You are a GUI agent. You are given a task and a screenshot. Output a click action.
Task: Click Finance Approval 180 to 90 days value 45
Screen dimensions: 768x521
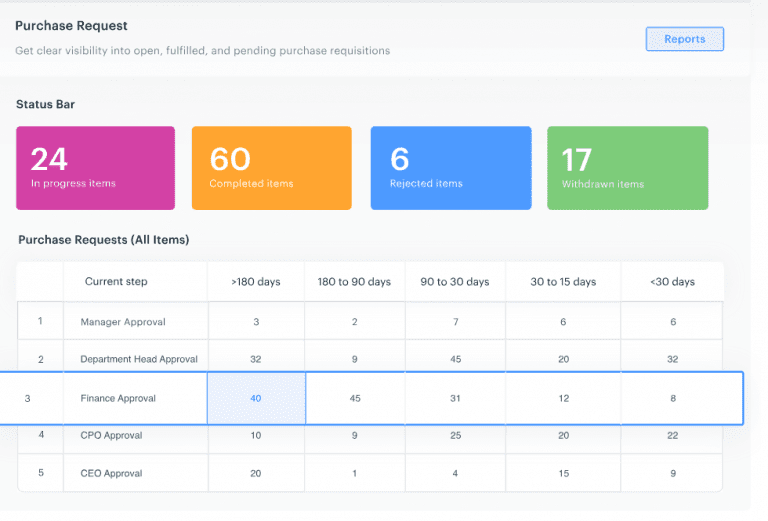point(355,398)
